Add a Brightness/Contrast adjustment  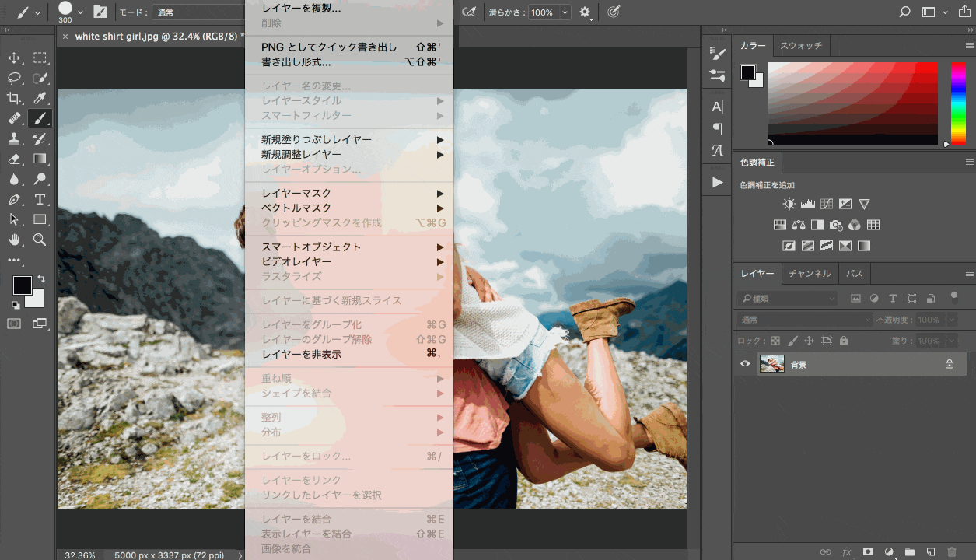(789, 204)
